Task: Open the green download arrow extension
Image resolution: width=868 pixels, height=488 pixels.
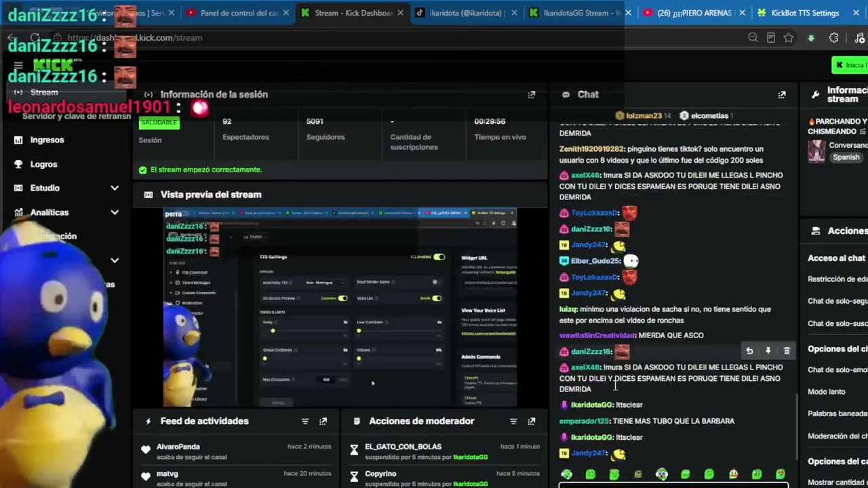Action: 811,38
